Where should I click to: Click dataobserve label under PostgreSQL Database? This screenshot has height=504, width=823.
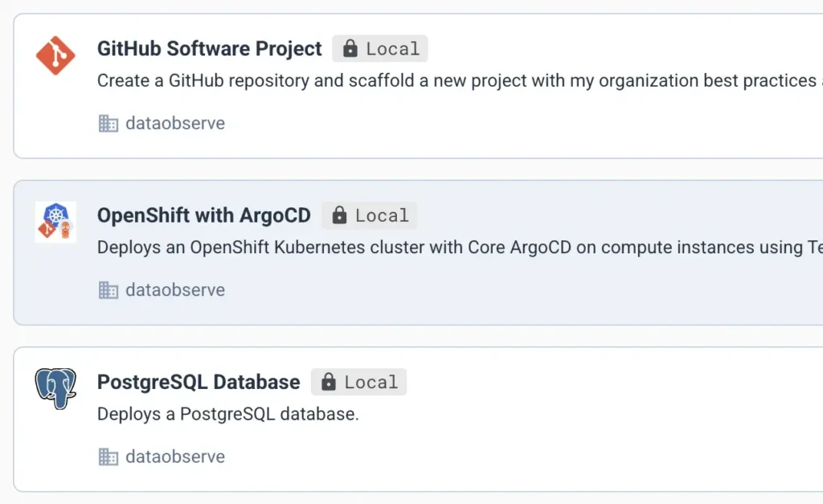[175, 457]
